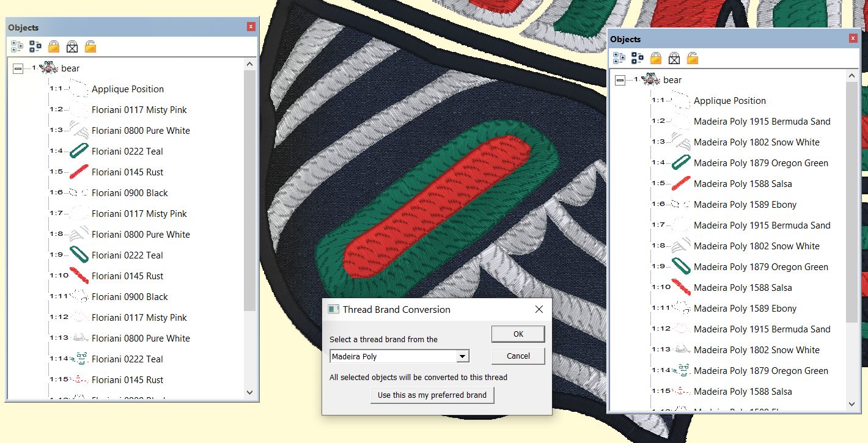Close the Thread Brand Conversion dialog
868x443 pixels.
pos(539,309)
